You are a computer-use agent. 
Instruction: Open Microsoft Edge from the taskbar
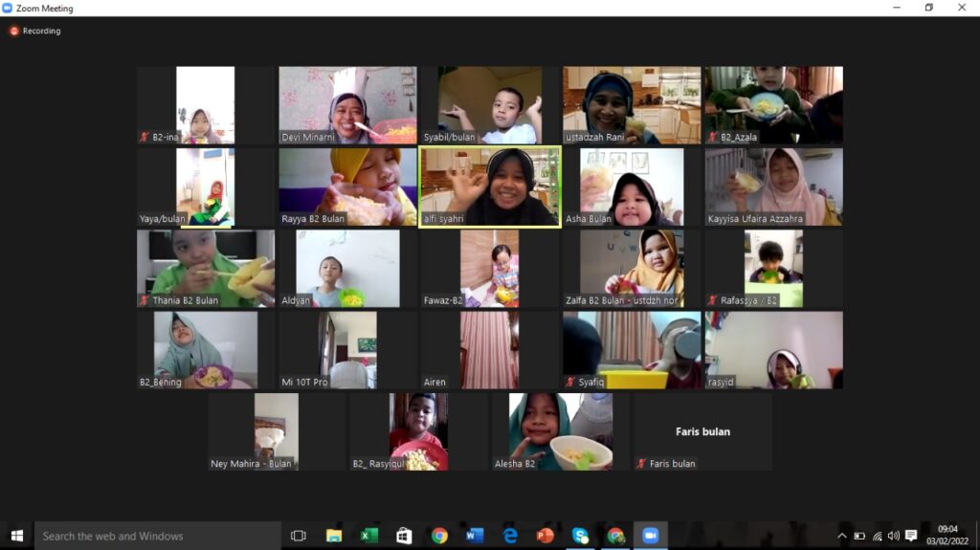510,536
